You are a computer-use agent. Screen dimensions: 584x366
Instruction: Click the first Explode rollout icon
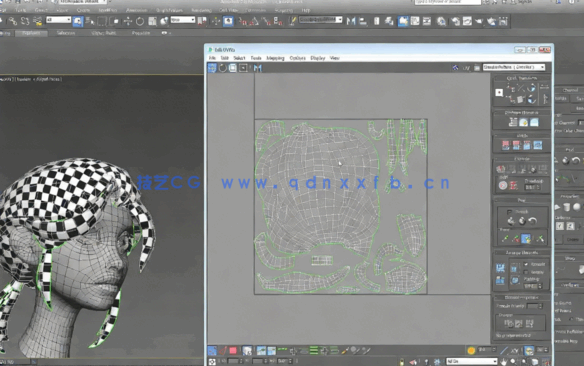pos(501,169)
